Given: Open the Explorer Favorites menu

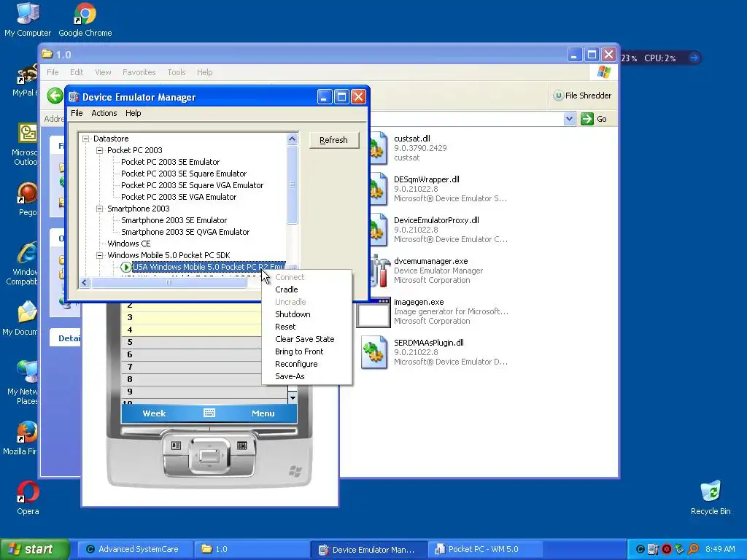Looking at the screenshot, I should click(139, 72).
